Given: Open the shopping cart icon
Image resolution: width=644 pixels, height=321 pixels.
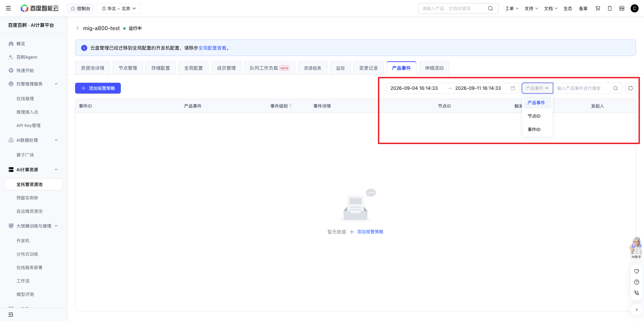Looking at the screenshot, I should [598, 8].
